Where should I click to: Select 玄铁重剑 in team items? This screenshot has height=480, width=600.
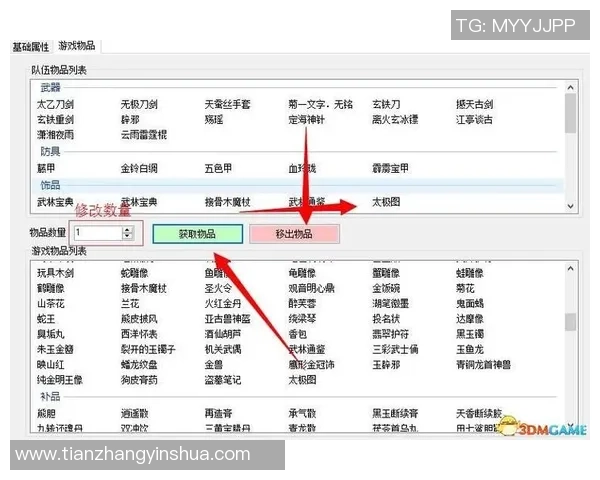[55, 120]
